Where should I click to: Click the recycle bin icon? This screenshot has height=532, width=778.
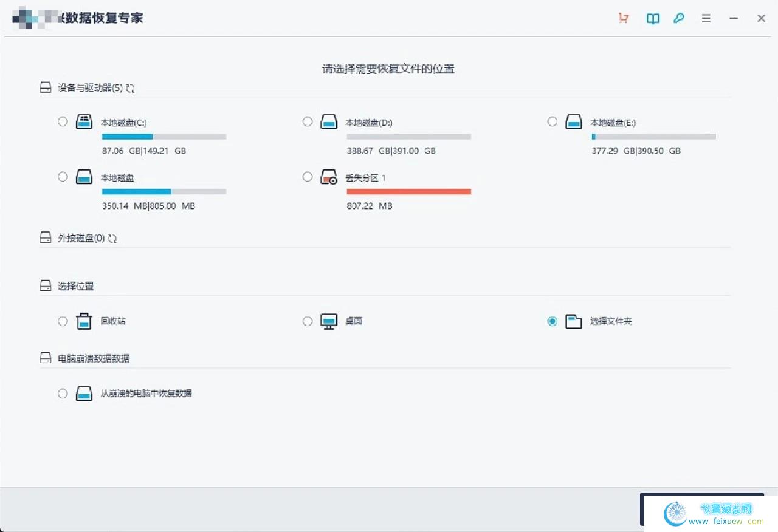pyautogui.click(x=84, y=321)
